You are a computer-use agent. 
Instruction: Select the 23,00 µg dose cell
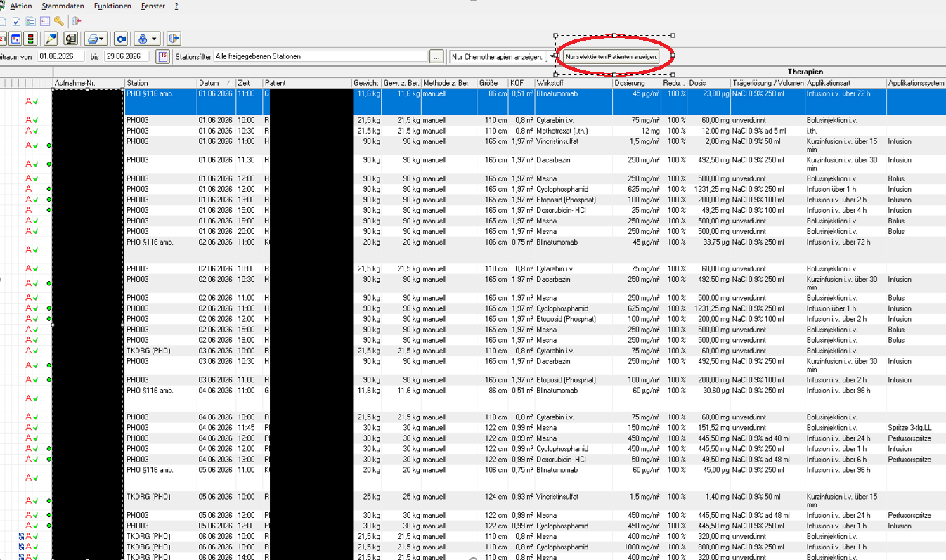point(708,101)
